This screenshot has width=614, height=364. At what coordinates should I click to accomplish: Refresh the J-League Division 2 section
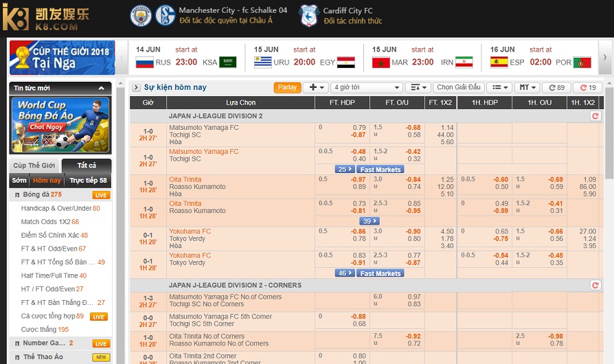click(x=595, y=116)
